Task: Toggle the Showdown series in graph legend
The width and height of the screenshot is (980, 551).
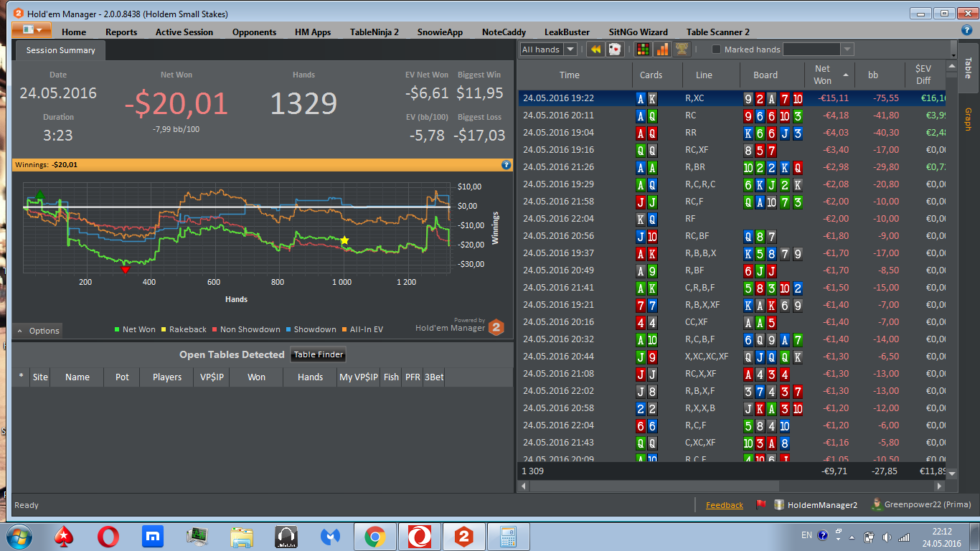Action: (x=310, y=329)
